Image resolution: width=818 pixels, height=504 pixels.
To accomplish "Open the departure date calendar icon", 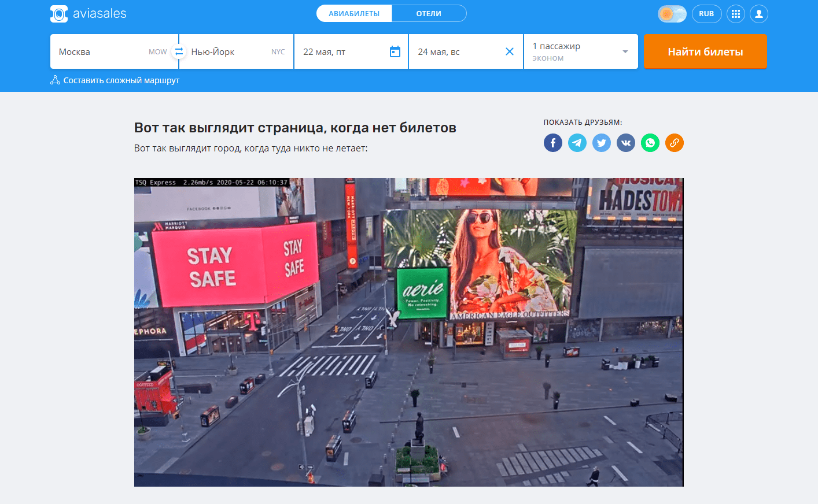I will [x=395, y=51].
